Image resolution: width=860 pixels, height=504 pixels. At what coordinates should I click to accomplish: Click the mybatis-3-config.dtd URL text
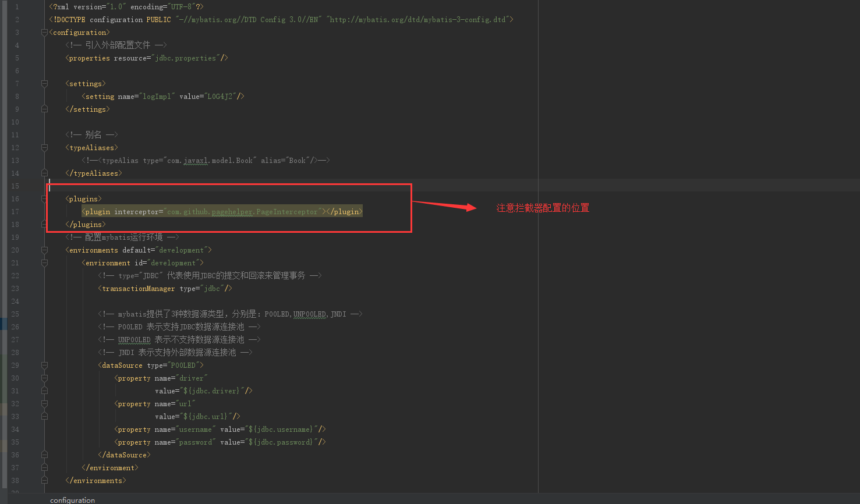(x=418, y=20)
